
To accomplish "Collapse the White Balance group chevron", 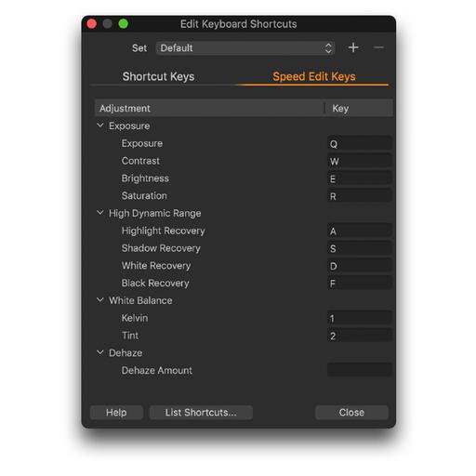I will (100, 300).
